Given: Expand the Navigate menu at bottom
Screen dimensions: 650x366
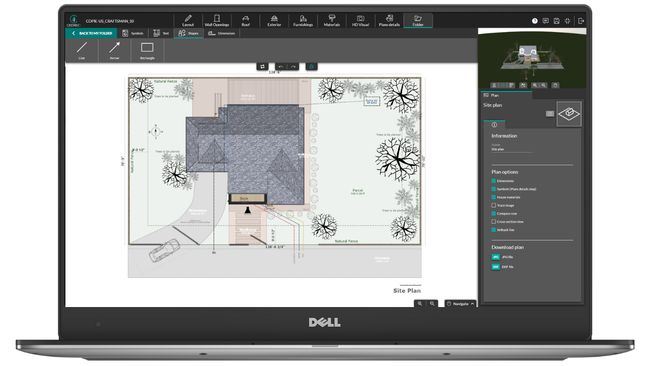Looking at the screenshot, I should click(x=460, y=304).
